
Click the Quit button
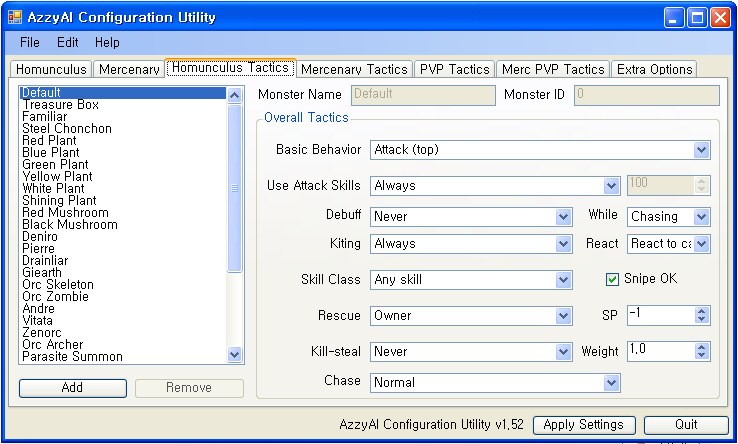686,425
